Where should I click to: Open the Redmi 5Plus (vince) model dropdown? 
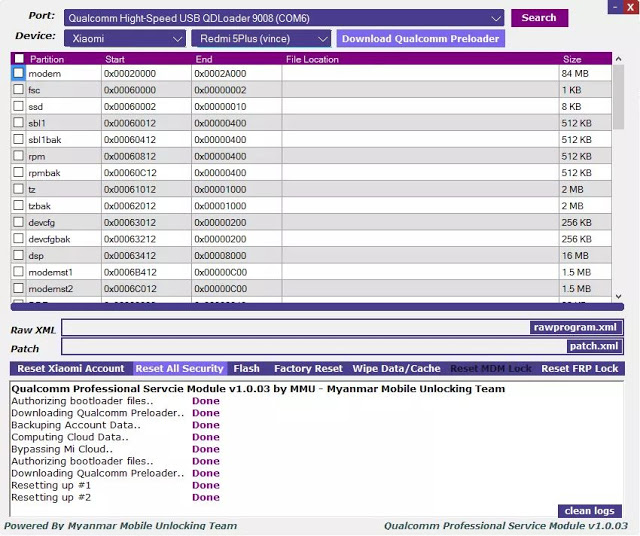(261, 39)
